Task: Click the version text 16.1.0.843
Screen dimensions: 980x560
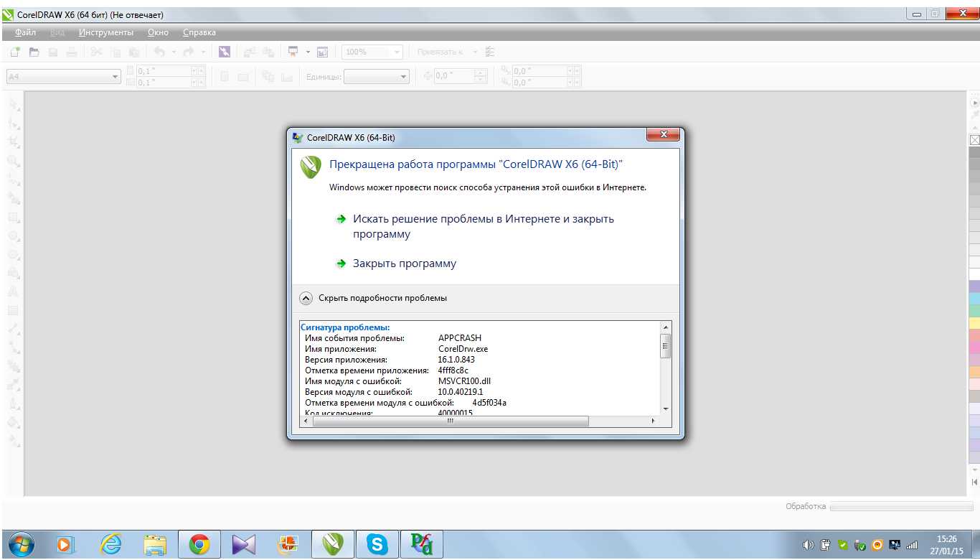Action: coord(456,360)
